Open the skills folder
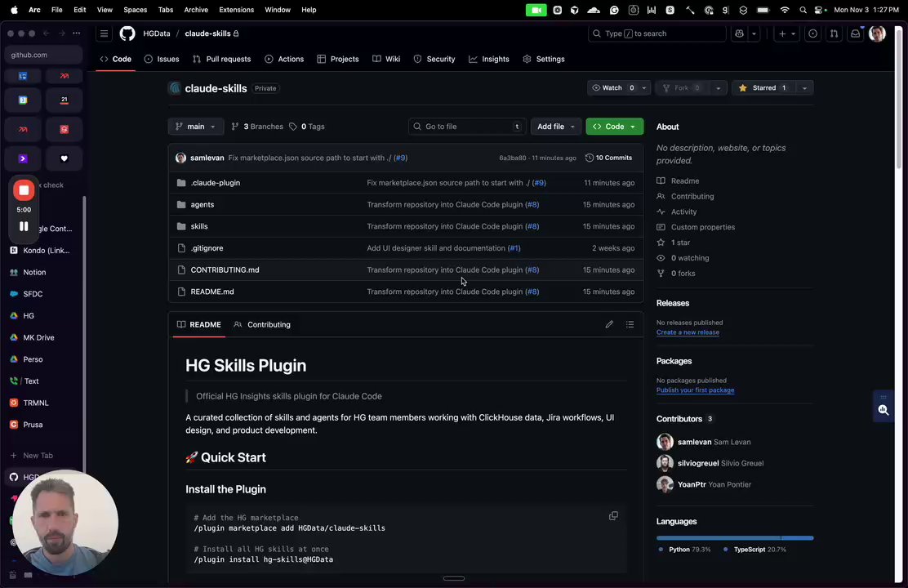The width and height of the screenshot is (908, 588). [x=199, y=226]
